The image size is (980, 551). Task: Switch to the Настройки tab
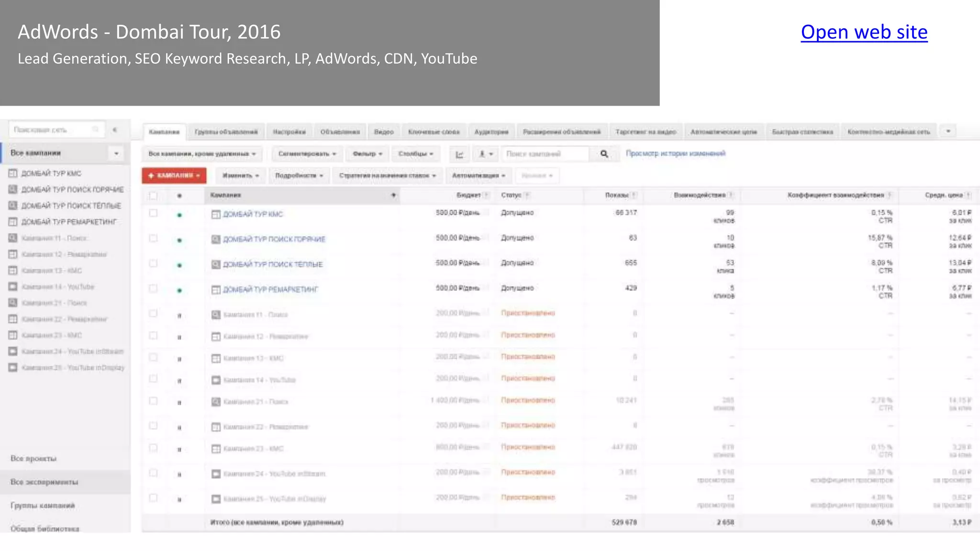coord(289,132)
